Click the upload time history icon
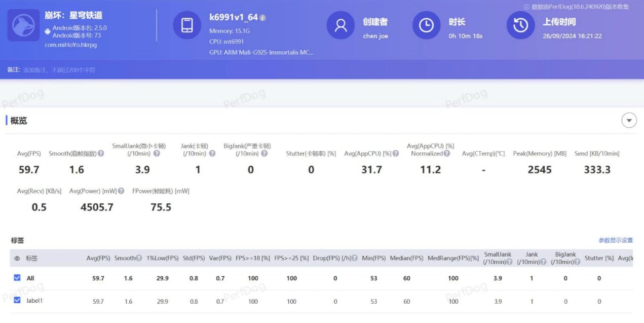The width and height of the screenshot is (644, 323). [x=520, y=25]
